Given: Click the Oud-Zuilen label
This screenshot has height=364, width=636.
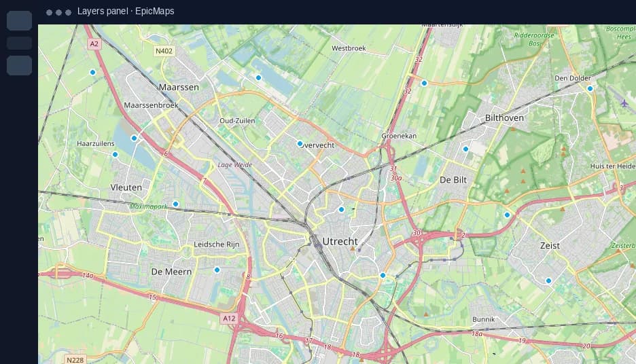Looking at the screenshot, I should [x=237, y=121].
